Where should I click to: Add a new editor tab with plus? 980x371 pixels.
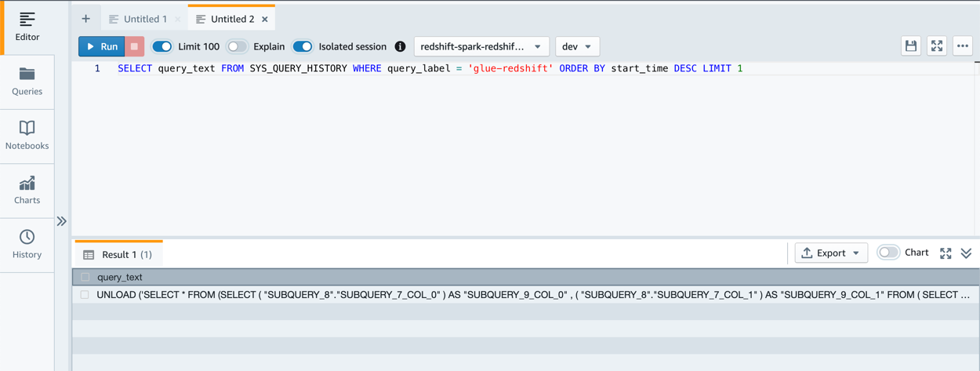click(85, 19)
